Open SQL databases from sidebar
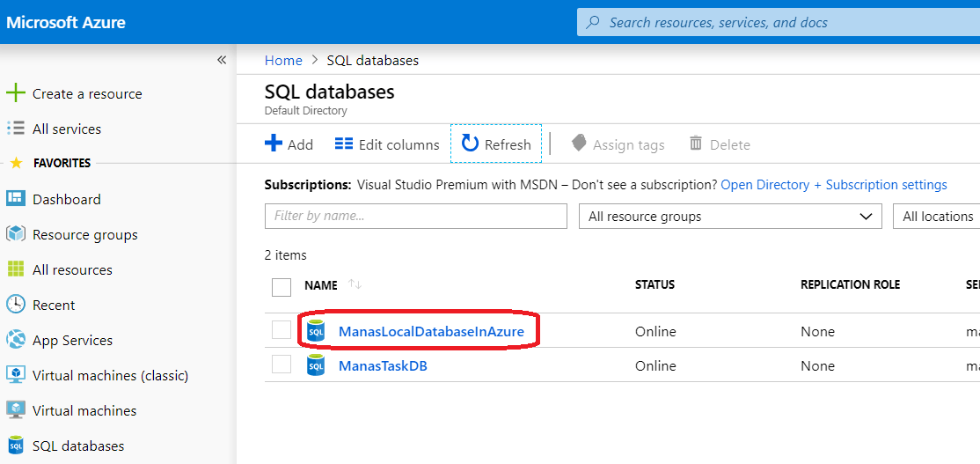The image size is (980, 464). pos(78,446)
